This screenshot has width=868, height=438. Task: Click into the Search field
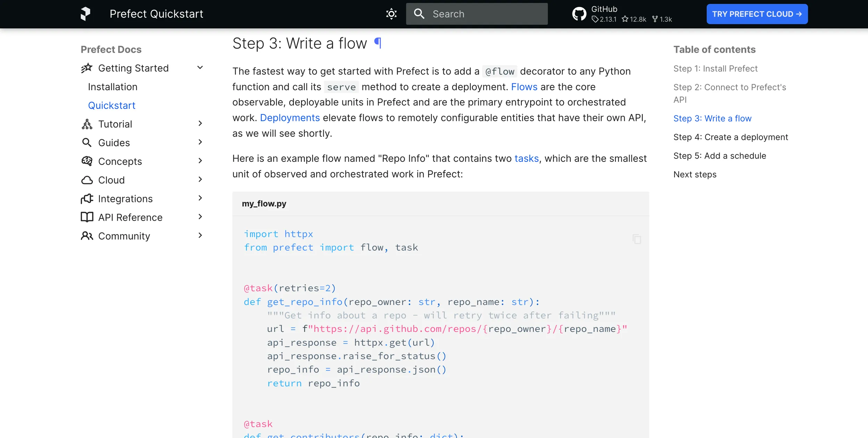click(476, 14)
